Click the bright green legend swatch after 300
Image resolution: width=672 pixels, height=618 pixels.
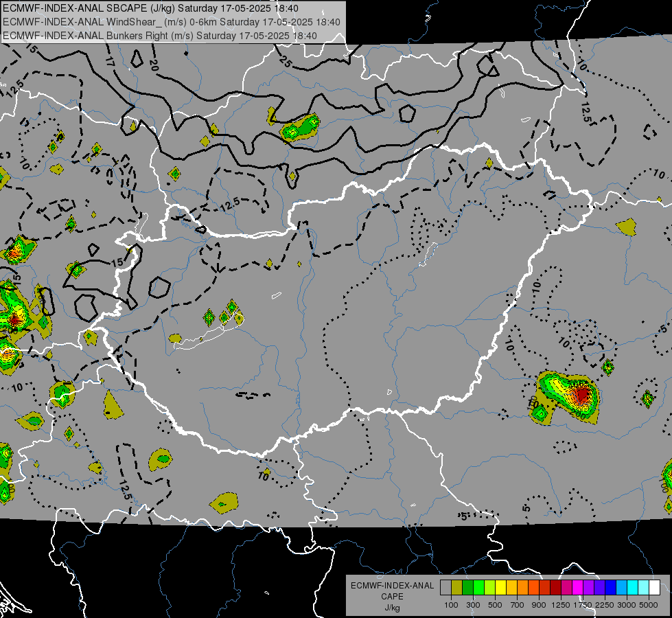click(478, 588)
